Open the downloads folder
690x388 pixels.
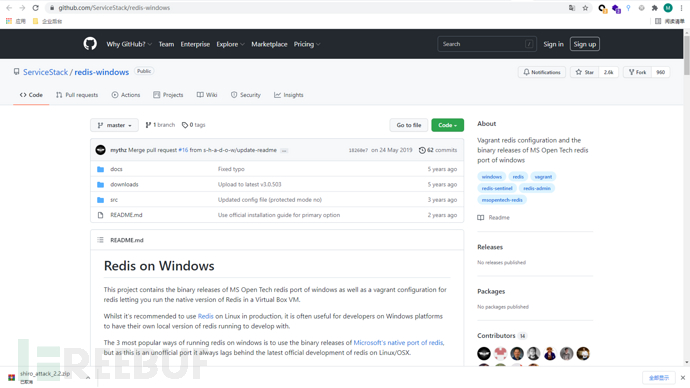click(124, 184)
